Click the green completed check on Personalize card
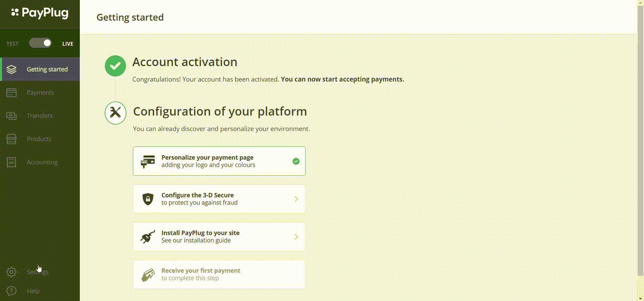644x301 pixels. coord(296,161)
